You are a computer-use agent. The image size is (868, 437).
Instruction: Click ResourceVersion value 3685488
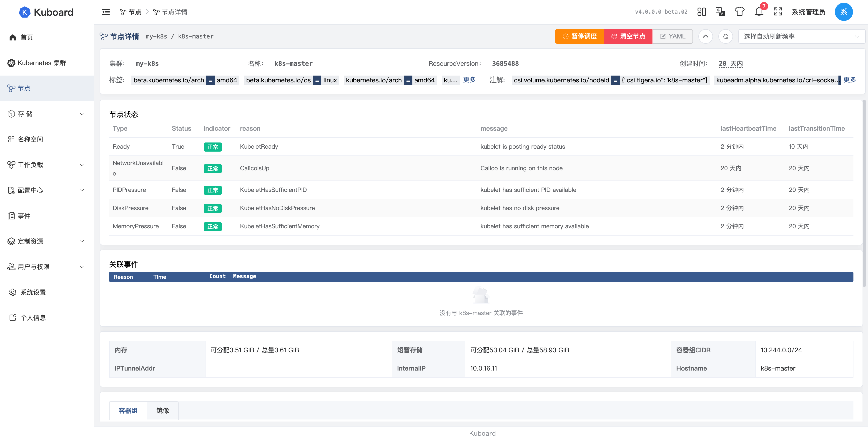point(505,64)
